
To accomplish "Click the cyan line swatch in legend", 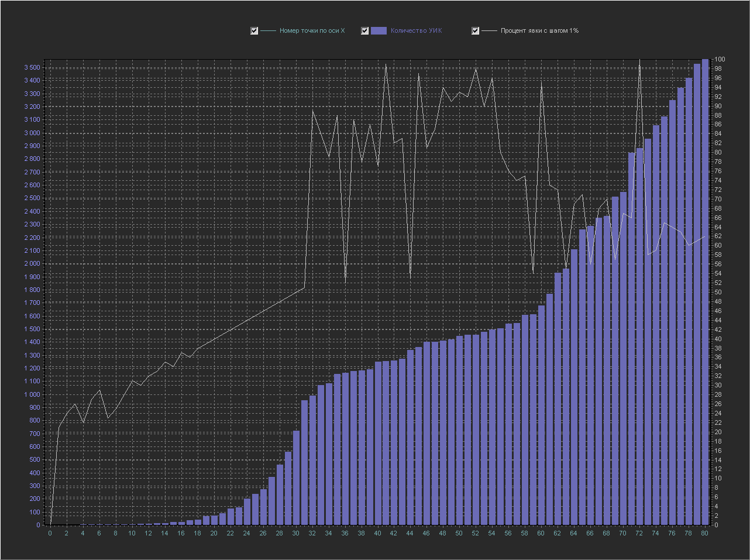I will click(x=268, y=31).
